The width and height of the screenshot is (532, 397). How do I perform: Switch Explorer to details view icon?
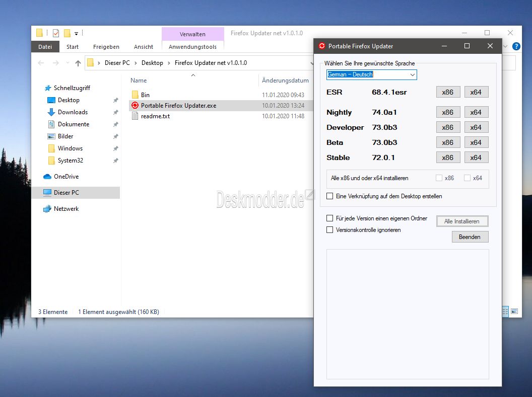click(505, 311)
